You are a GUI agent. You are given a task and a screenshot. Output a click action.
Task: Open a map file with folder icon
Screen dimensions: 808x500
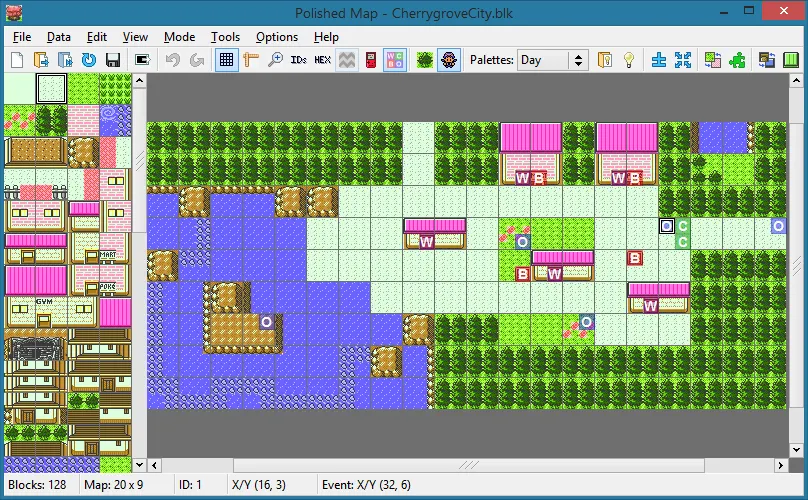tap(41, 60)
